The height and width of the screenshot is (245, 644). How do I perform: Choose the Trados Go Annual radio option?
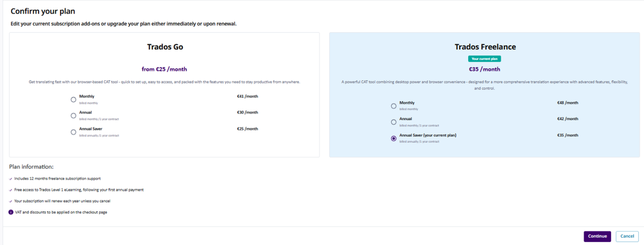coord(73,115)
